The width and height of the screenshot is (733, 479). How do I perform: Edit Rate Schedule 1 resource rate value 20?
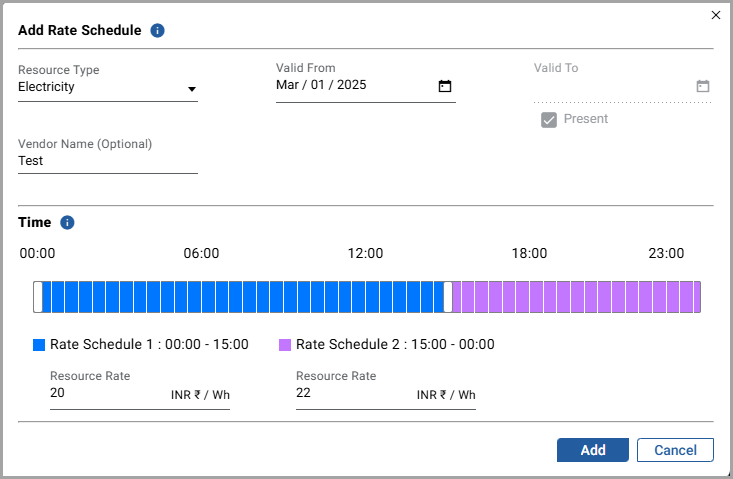tap(105, 394)
